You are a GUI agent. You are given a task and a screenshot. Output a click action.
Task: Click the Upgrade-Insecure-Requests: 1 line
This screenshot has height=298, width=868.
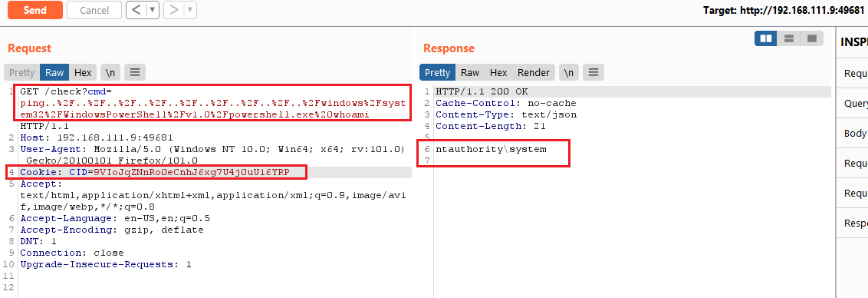click(106, 265)
